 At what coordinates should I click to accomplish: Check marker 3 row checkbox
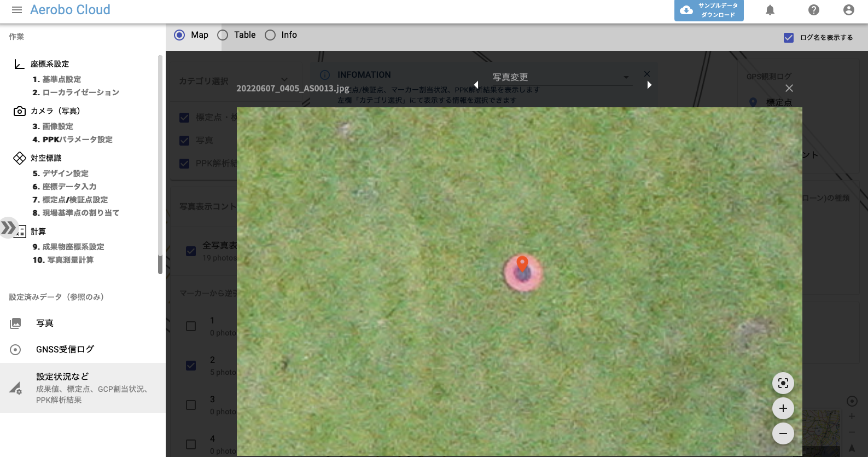click(191, 405)
